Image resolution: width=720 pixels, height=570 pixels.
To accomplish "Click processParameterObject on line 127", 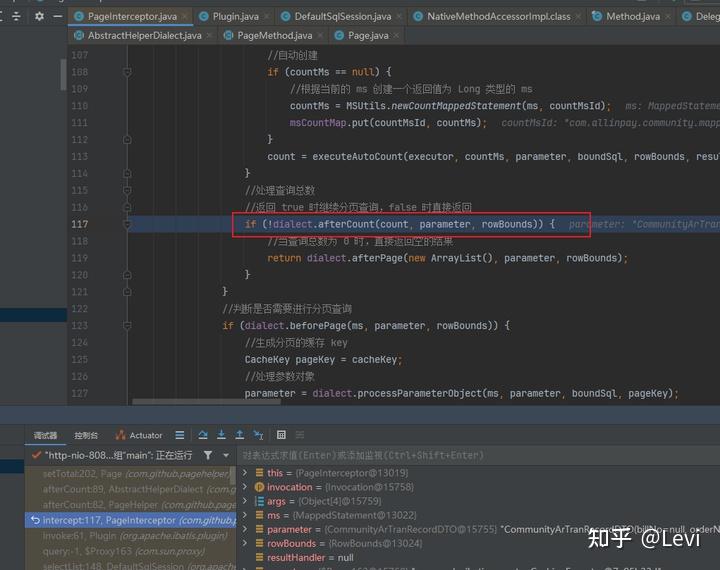I will click(x=419, y=393).
